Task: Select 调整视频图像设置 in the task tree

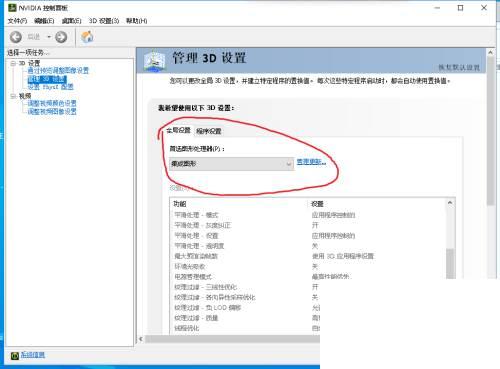Action: 52,111
